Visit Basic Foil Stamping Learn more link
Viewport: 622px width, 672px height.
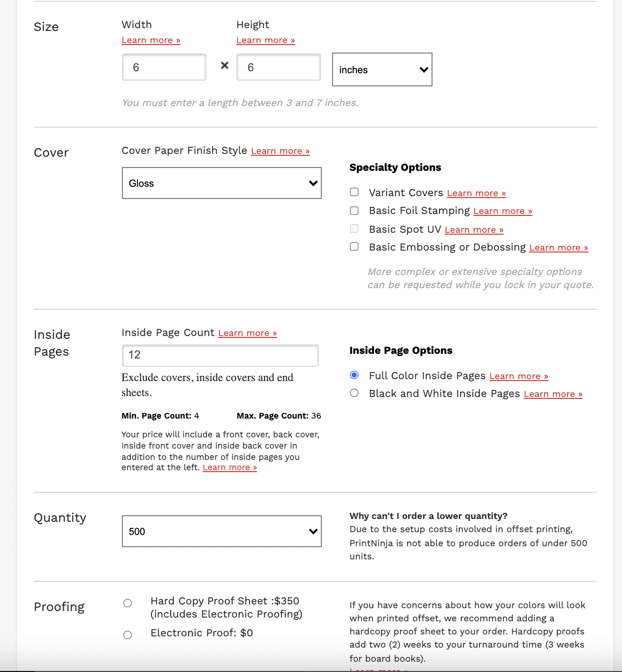click(x=503, y=211)
